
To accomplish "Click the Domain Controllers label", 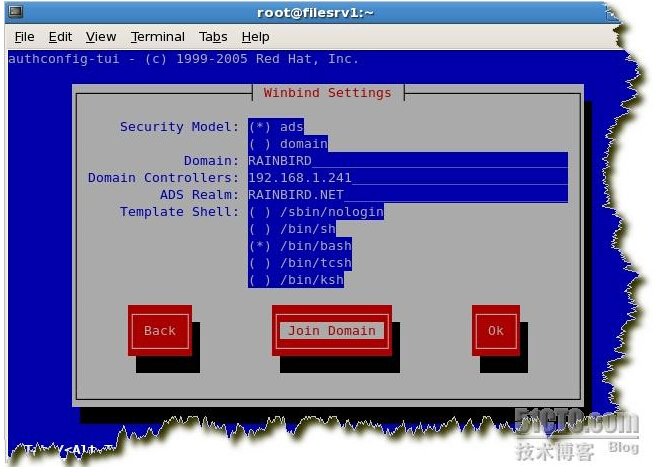I will [x=163, y=178].
